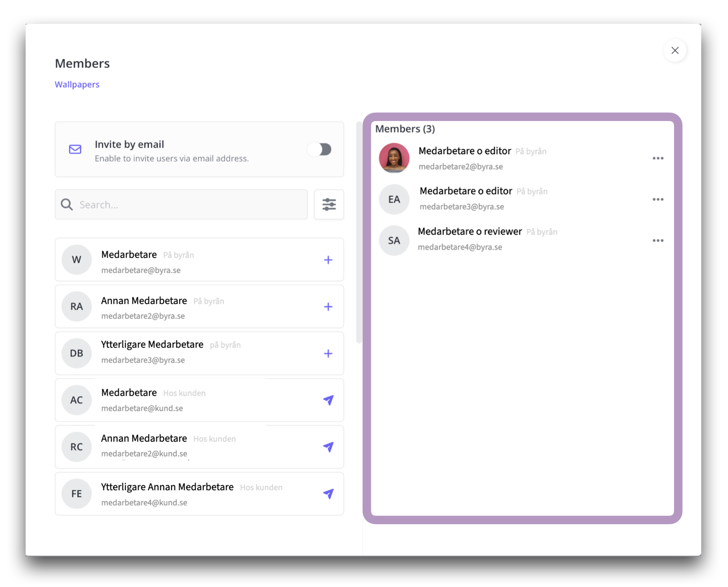The width and height of the screenshot is (728, 587).
Task: Send invite to medarbetare4@kund.se
Action: [328, 494]
